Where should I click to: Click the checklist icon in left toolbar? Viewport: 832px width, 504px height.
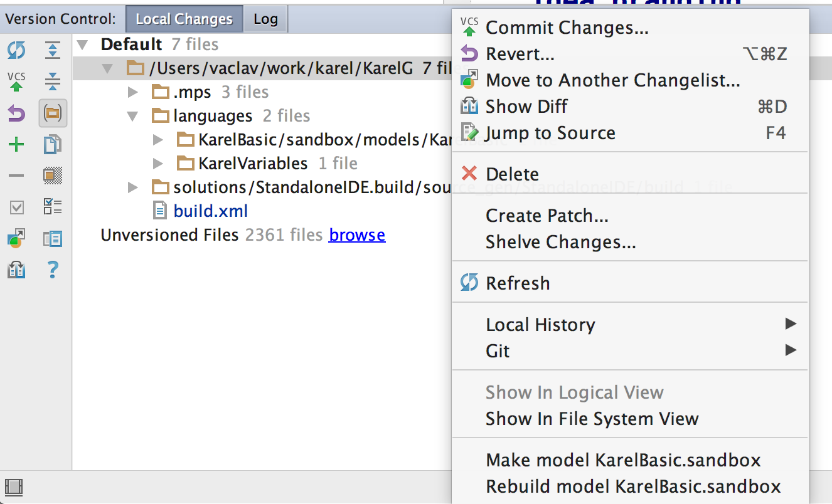tap(53, 207)
